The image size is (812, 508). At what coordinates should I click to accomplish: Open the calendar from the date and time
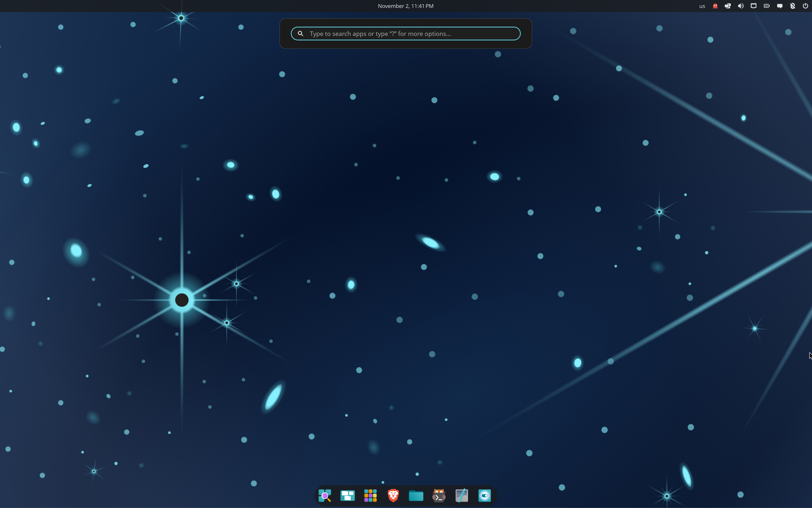pyautogui.click(x=406, y=6)
